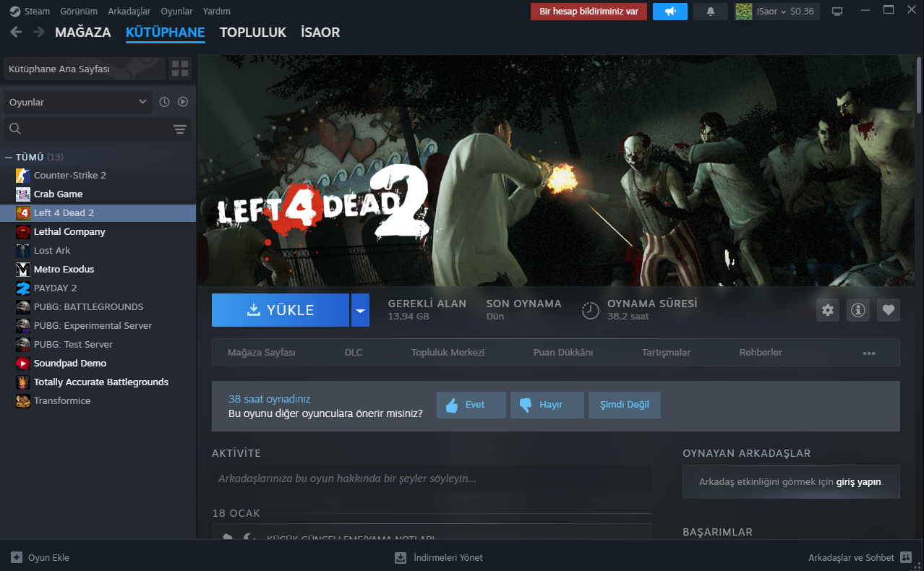Open the Oyunlar filter dropdown
Image resolution: width=924 pixels, height=571 pixels.
click(78, 102)
